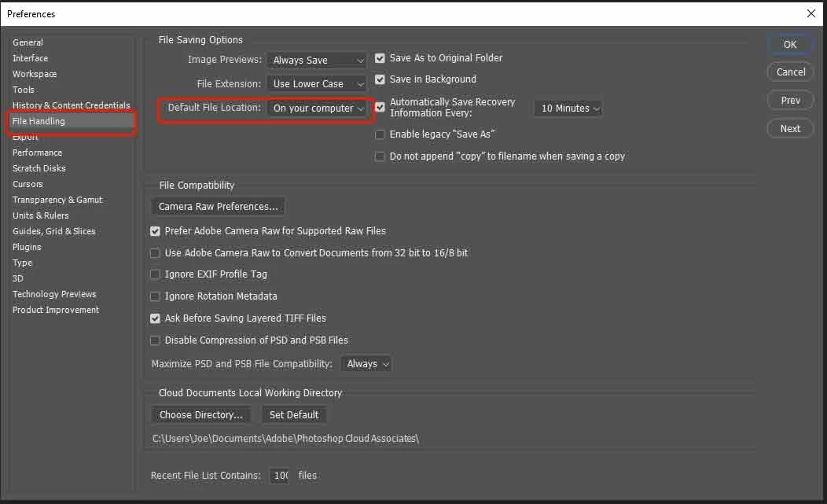
Task: Toggle Automatically Save Recovery Information checkbox
Action: [x=380, y=107]
